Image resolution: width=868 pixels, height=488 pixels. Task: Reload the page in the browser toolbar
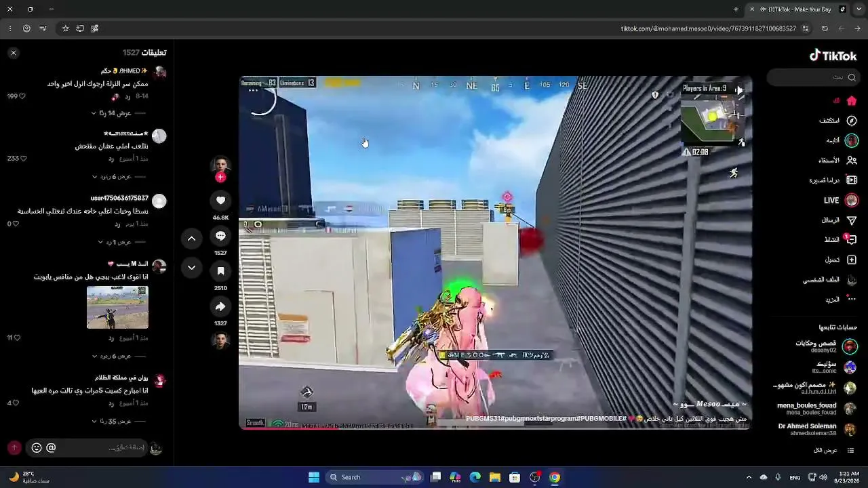(825, 28)
